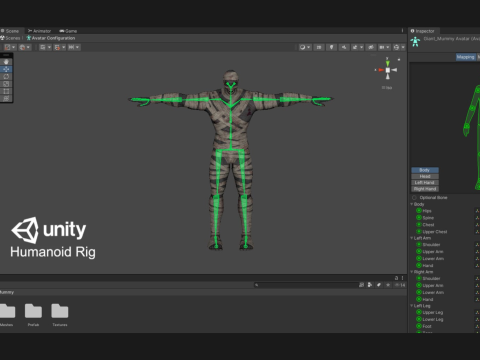Select the combined Transform tool
Viewport: 480px width, 360px height.
[x=6, y=99]
